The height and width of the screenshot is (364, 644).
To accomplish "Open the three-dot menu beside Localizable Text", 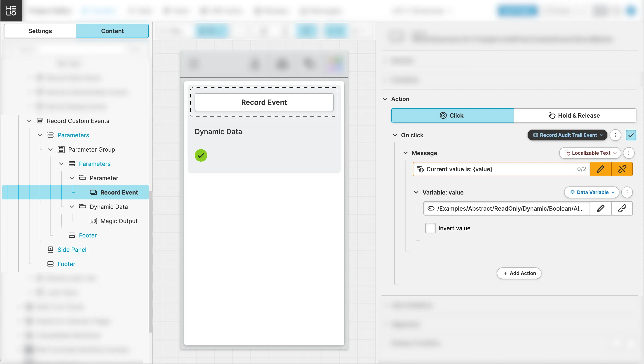I will 629,153.
